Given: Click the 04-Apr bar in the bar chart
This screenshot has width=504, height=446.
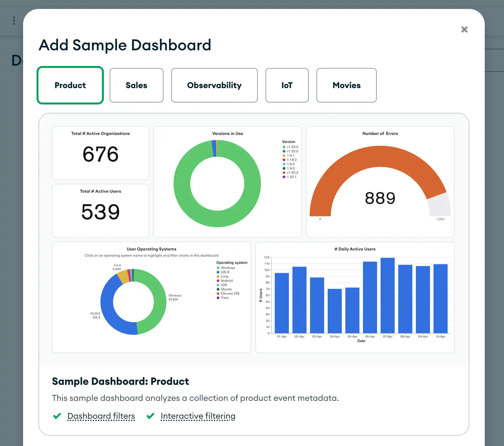Looking at the screenshot, I should pyautogui.click(x=334, y=311).
